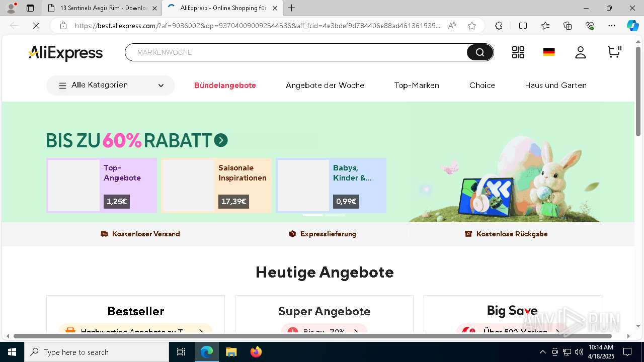View site information lock icon
The image size is (644, 362).
(63, 26)
